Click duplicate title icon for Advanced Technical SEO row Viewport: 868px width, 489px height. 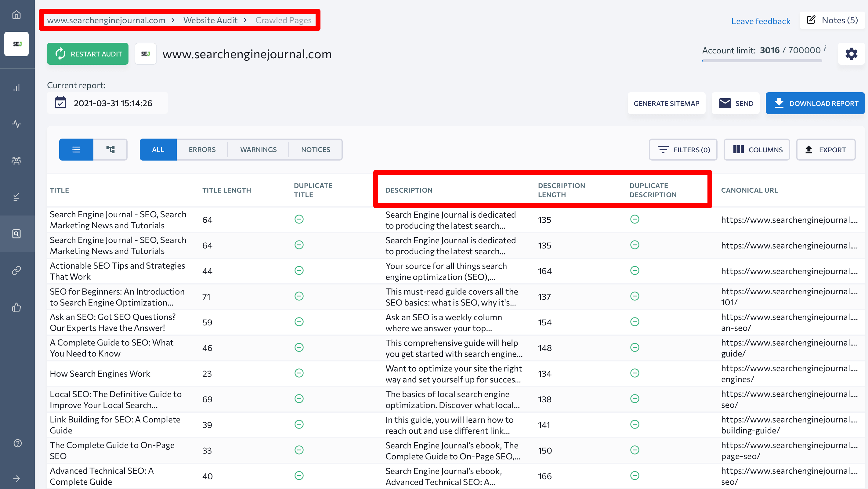point(299,476)
